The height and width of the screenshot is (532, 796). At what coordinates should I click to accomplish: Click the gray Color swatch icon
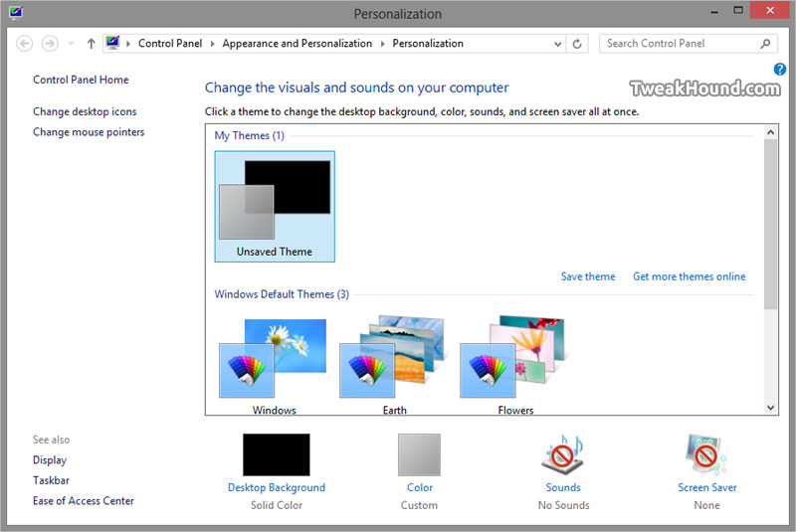tap(419, 454)
